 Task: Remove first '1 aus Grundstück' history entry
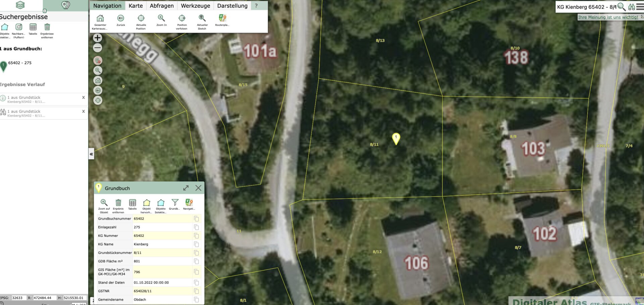point(84,97)
